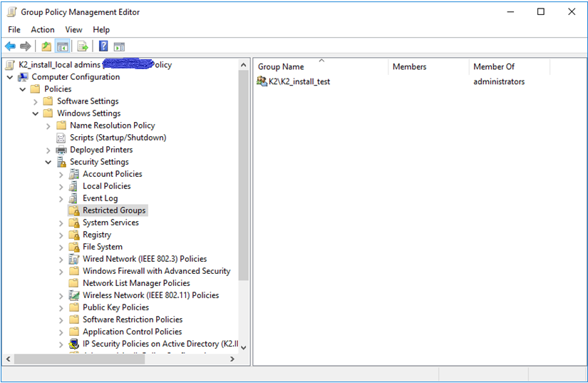Click the Event Log icon

tap(73, 198)
